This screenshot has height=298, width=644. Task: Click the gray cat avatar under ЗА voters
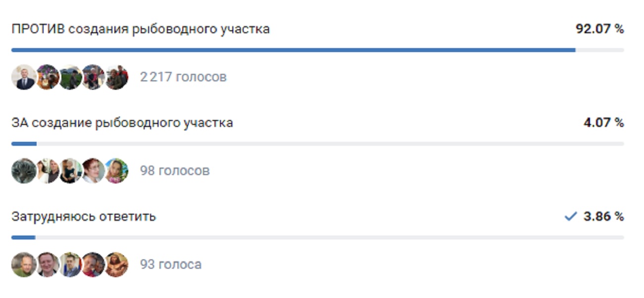pyautogui.click(x=24, y=171)
